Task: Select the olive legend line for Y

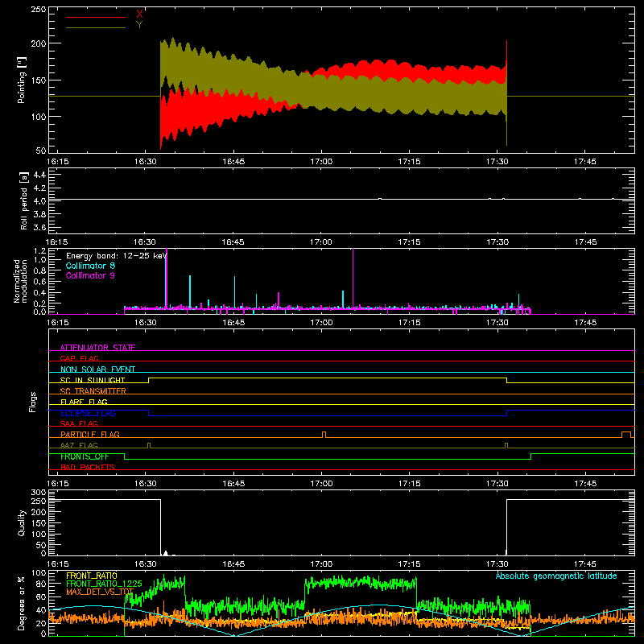Action: click(96, 27)
